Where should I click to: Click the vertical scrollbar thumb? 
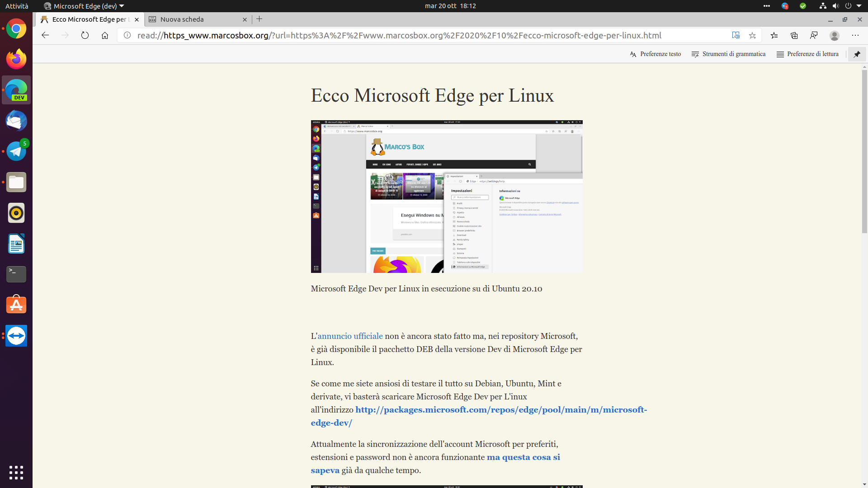(x=864, y=151)
